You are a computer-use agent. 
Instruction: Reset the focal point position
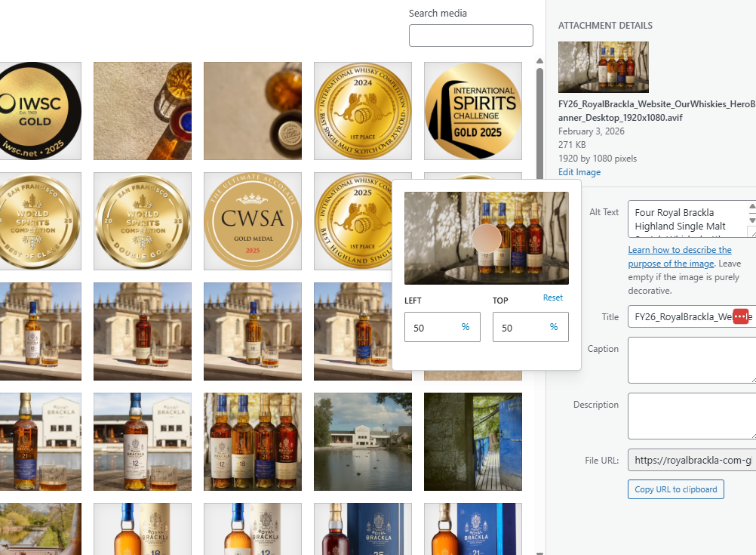coord(553,298)
